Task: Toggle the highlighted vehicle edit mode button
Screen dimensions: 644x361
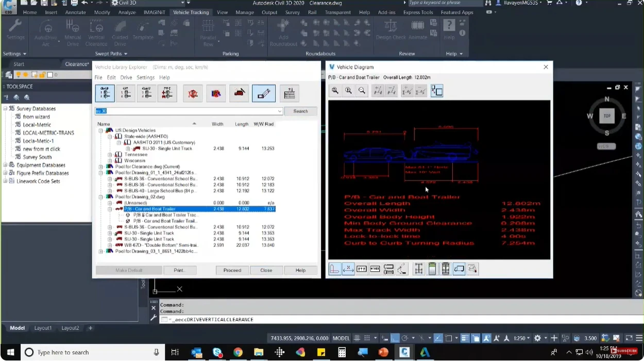Action: point(264,93)
